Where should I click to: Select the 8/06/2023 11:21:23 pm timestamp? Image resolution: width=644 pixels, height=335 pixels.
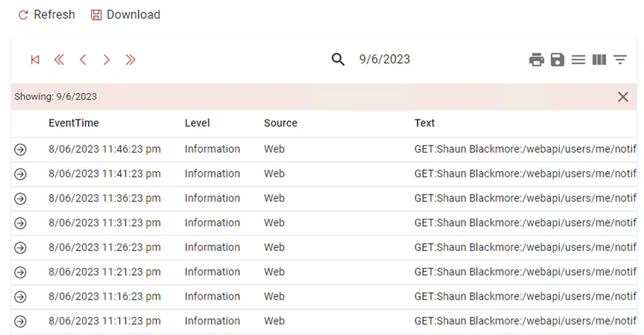click(105, 272)
